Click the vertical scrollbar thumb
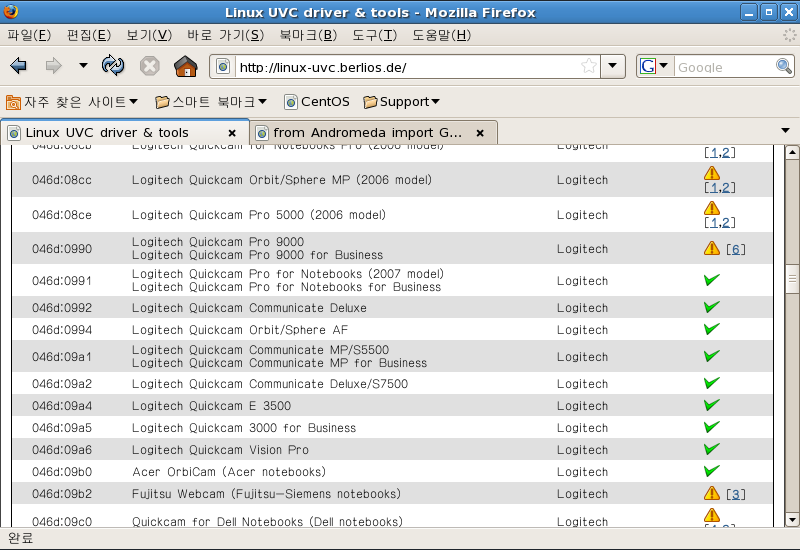This screenshot has width=800, height=550. coord(792,279)
